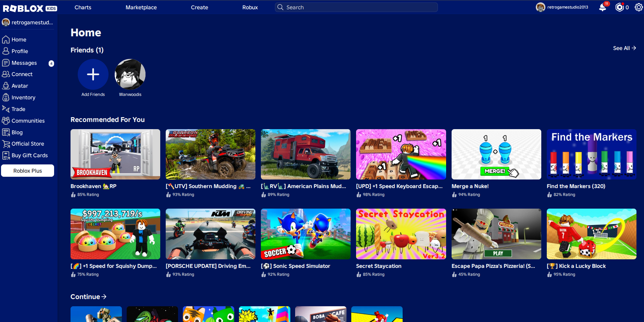Viewport: 644px width, 322px height.
Task: Open Buy Gift Cards sidebar link
Action: coord(30,156)
